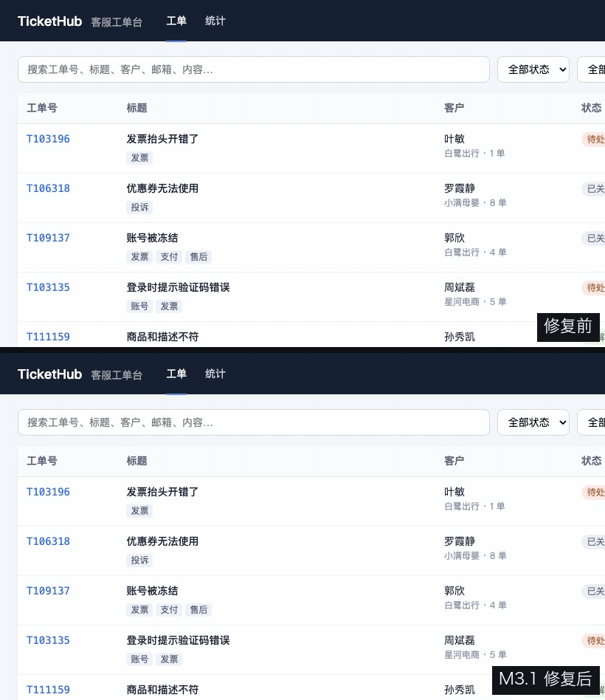Image resolution: width=605 pixels, height=700 pixels.
Task: Click 客服工单台 subtitle in the 修复后 panel
Action: pyautogui.click(x=117, y=375)
